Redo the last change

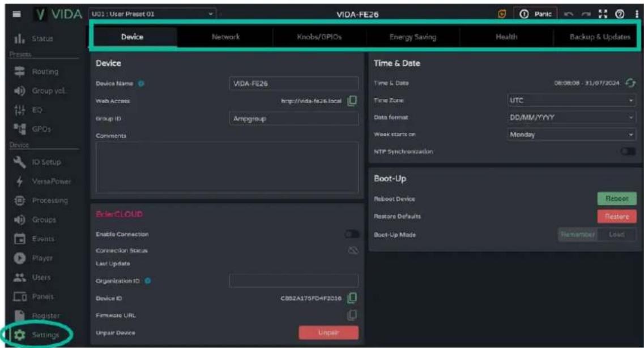(x=586, y=14)
